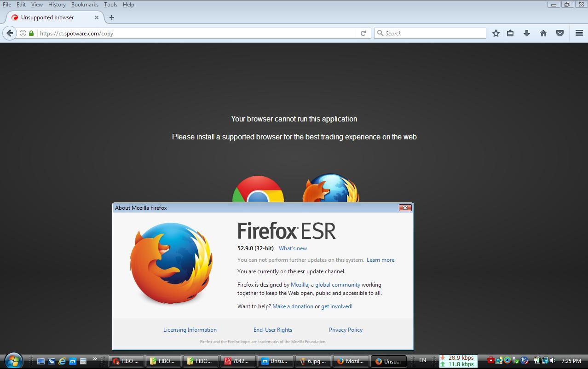Switch to Maxthon Unsu... taskbar window

click(x=276, y=361)
